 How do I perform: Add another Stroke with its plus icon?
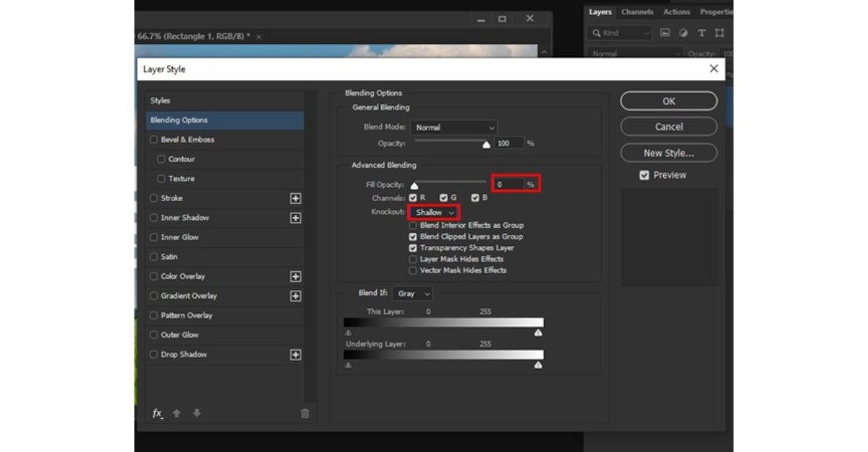tap(295, 198)
